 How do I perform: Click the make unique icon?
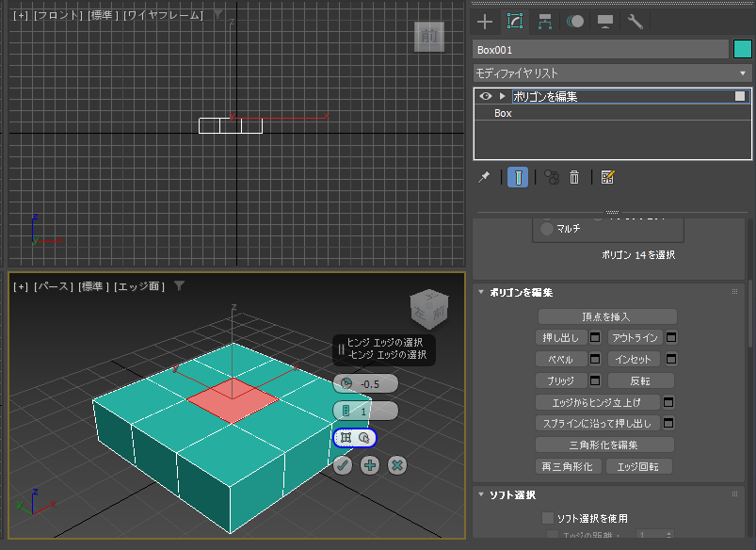pos(552,178)
